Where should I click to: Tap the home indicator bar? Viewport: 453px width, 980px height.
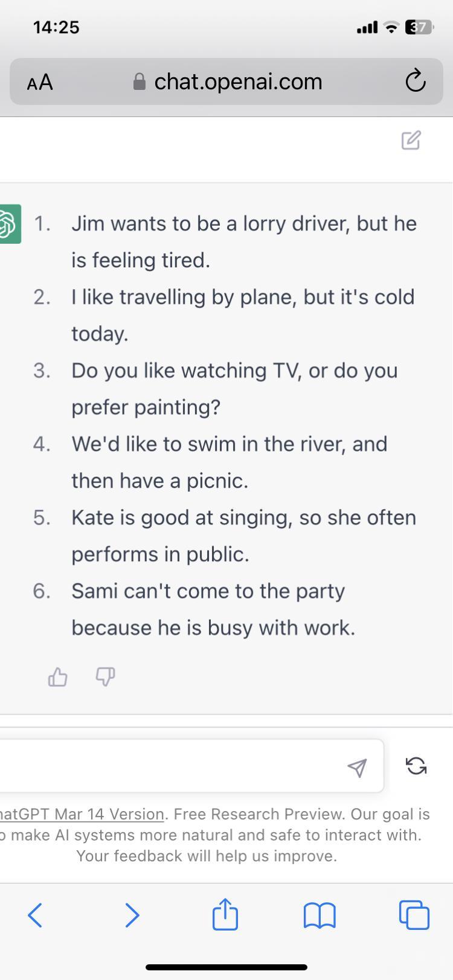226,967
